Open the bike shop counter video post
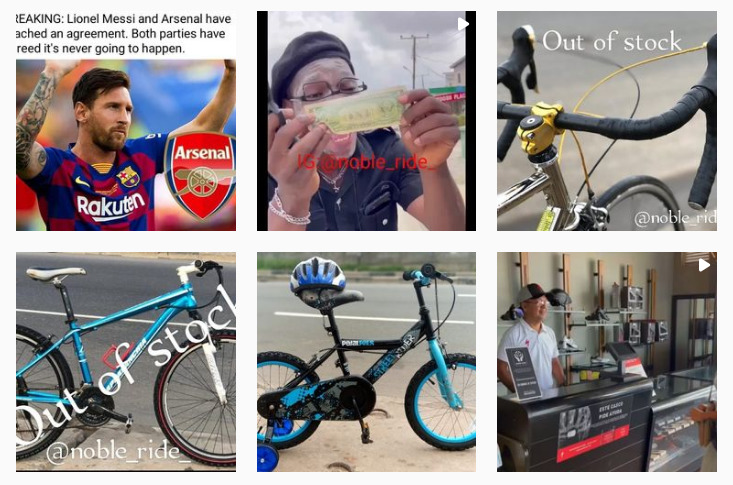The width and height of the screenshot is (733, 485). point(607,362)
